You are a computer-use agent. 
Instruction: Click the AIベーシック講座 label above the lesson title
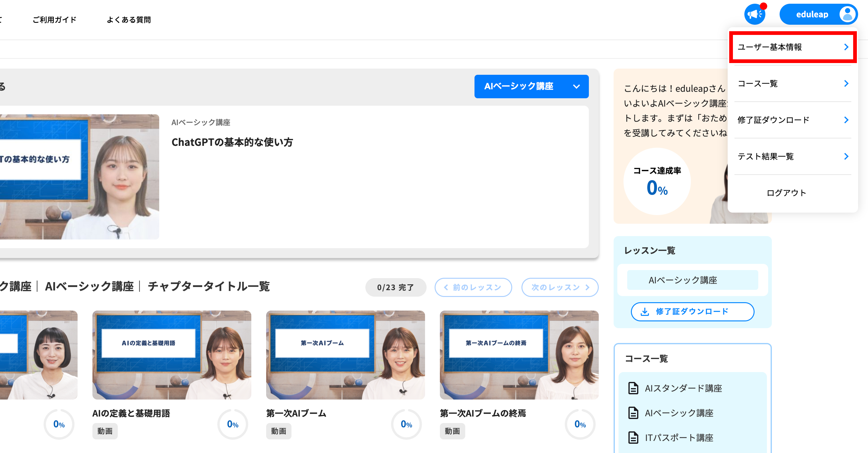[201, 122]
